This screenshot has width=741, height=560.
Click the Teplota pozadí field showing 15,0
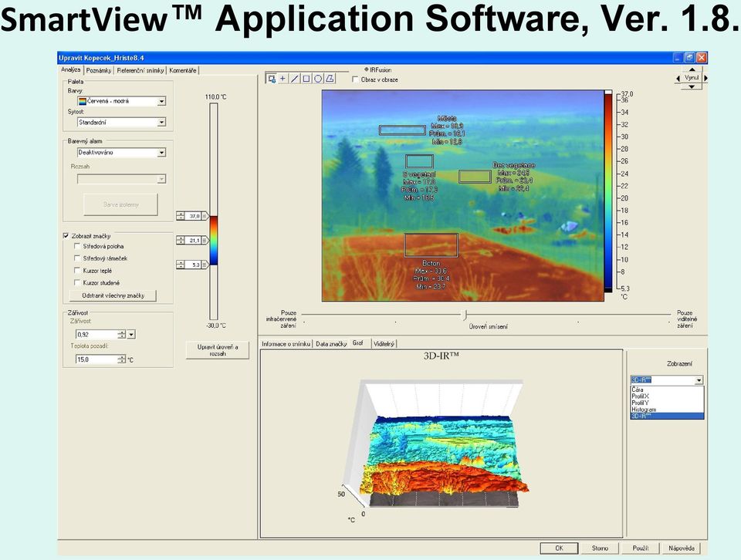(96, 359)
